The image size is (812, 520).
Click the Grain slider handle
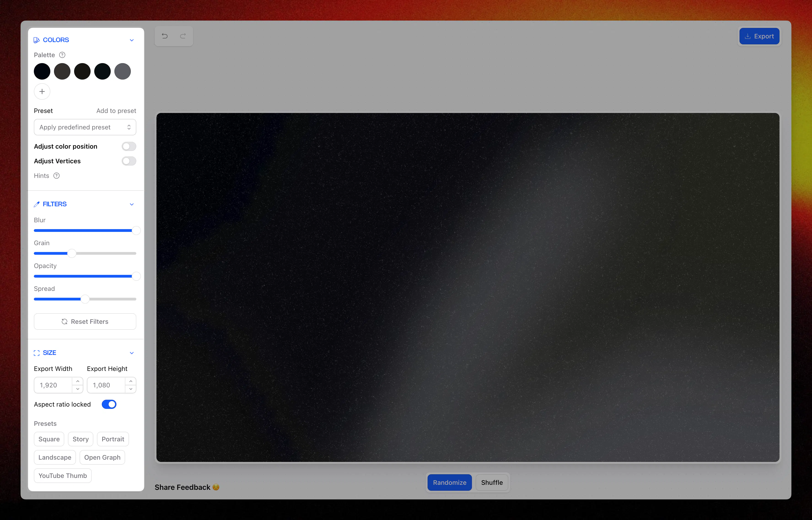[72, 253]
